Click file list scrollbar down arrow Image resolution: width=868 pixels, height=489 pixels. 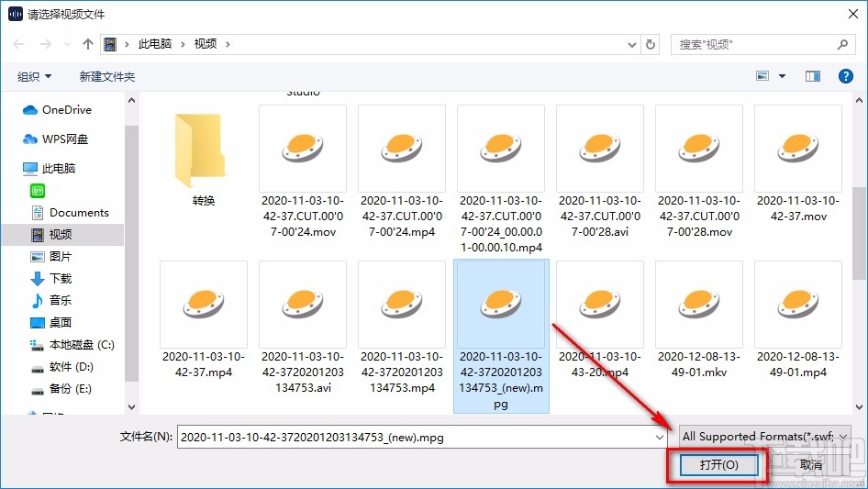point(859,407)
